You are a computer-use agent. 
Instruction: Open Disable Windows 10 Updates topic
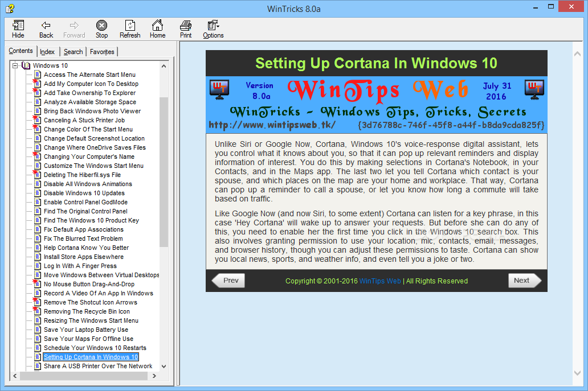84,193
